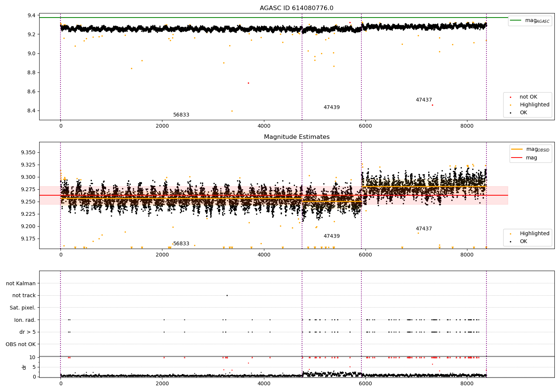Image resolution: width=560 pixels, height=392 pixels.
Task: Click the 9.4 y-axis tick label
Action: pyautogui.click(x=32, y=16)
